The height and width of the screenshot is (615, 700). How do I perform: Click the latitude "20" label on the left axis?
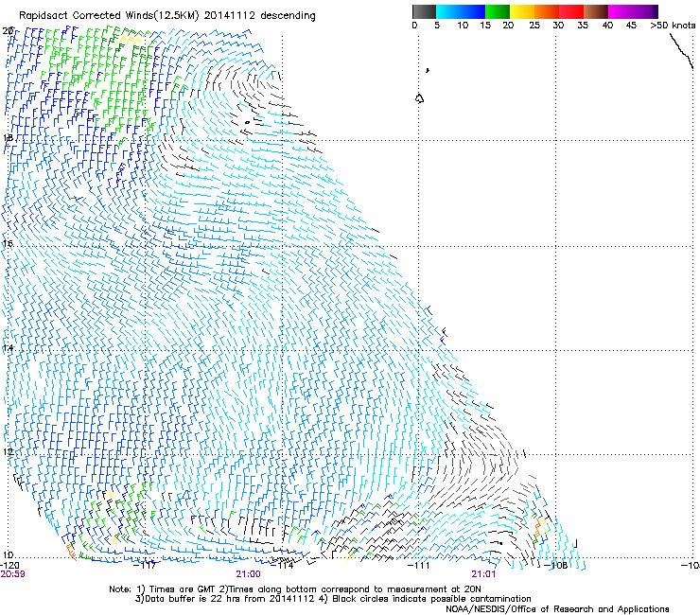[8, 31]
